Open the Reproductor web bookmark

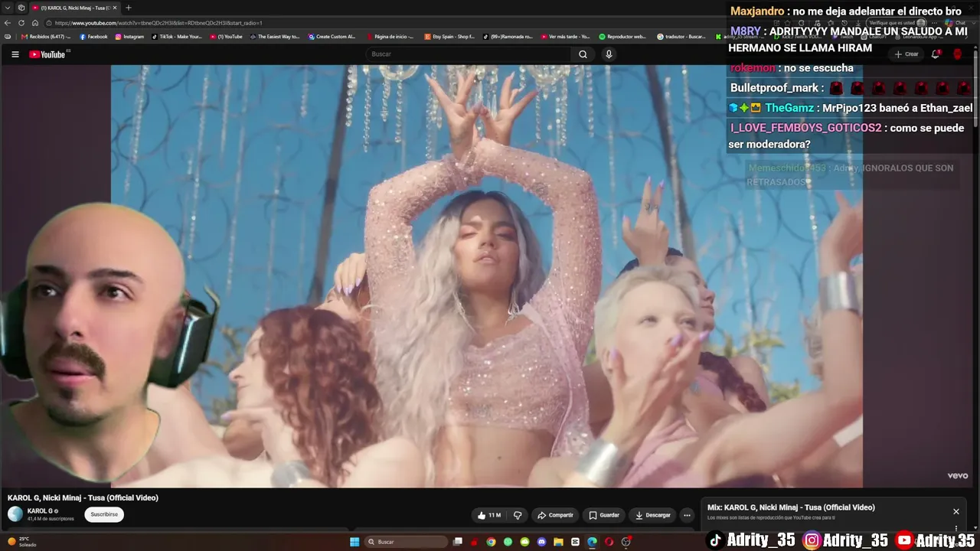[623, 37]
